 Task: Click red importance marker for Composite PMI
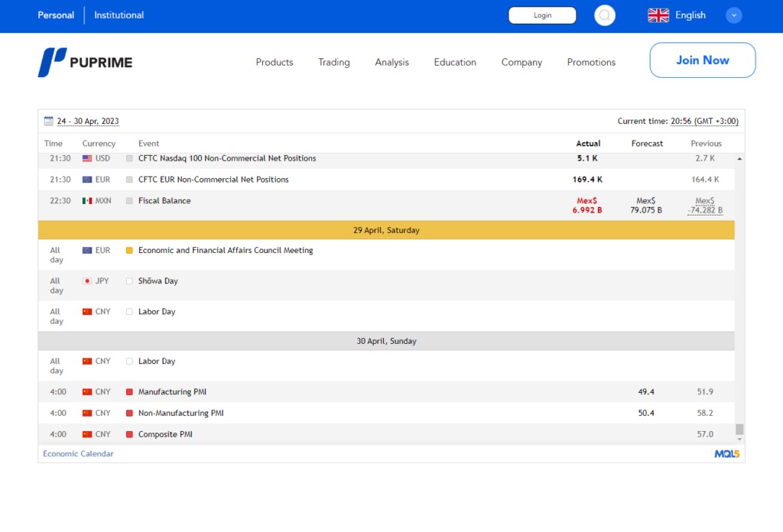point(129,434)
